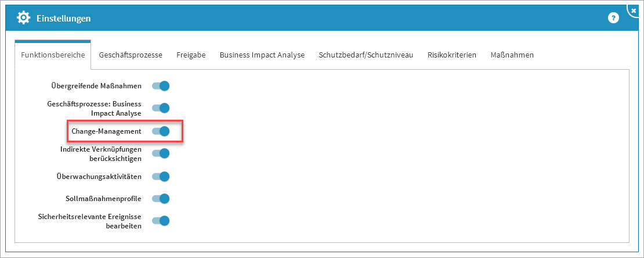The image size is (644, 258).
Task: Click the Sollmaßnahmenprofile label
Action: pos(103,199)
